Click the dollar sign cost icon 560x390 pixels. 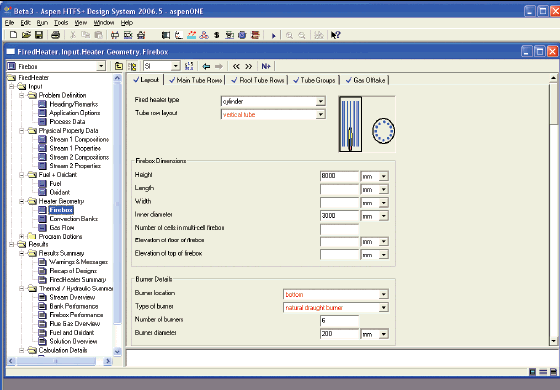[216, 35]
